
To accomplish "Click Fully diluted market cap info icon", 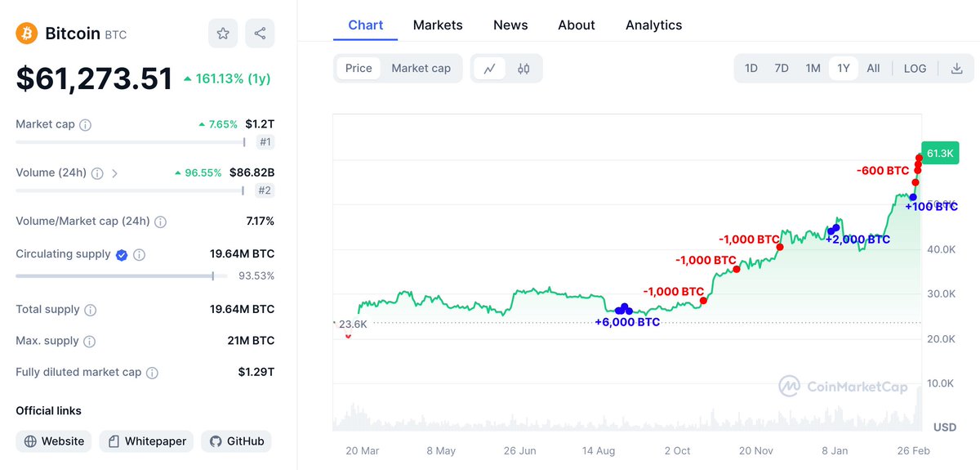I will click(153, 373).
